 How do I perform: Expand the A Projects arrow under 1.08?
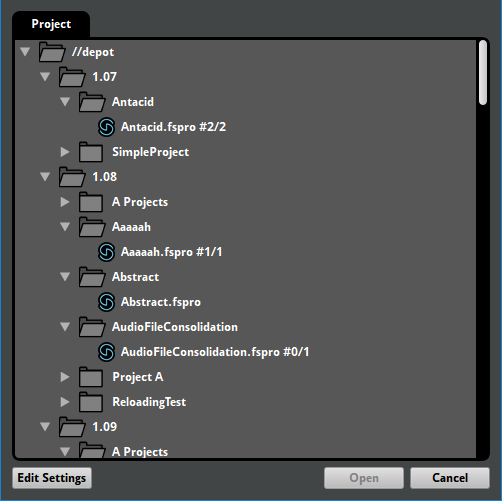[65, 202]
